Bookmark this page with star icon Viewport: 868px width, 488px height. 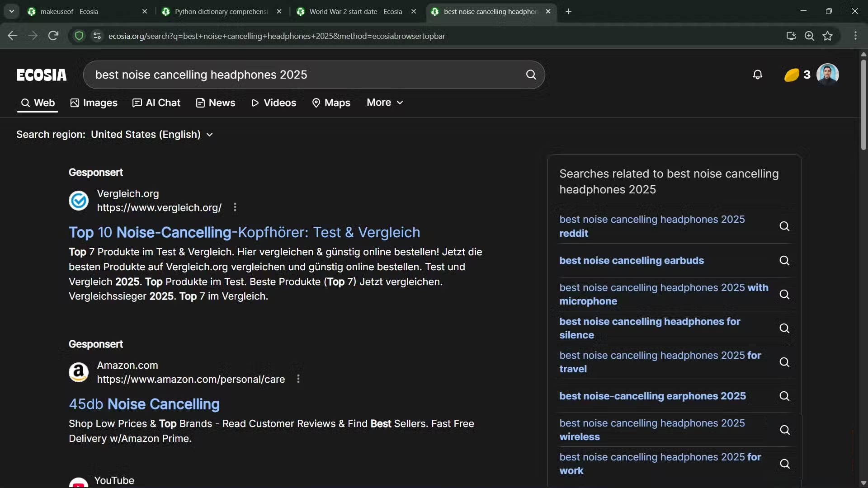pyautogui.click(x=828, y=36)
